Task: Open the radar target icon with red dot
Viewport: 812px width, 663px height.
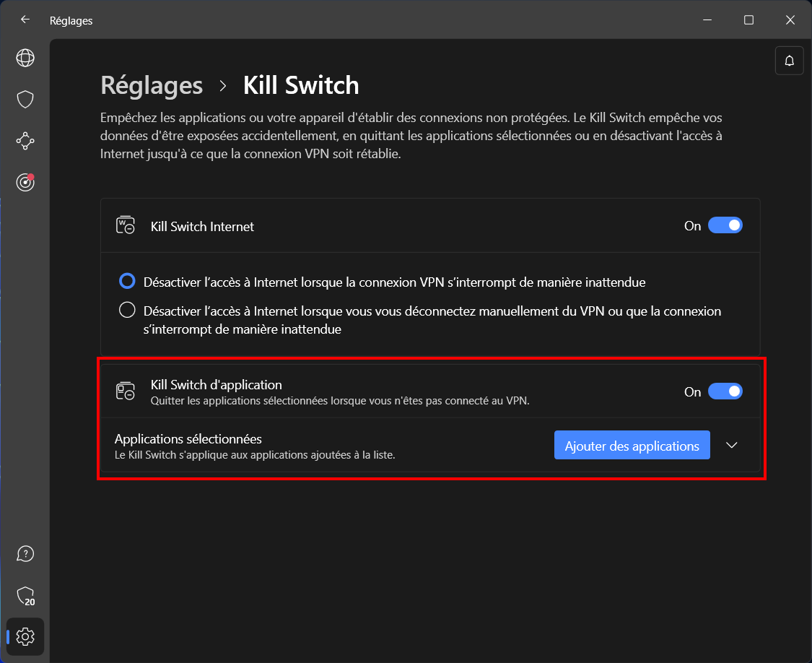Action: 25,182
